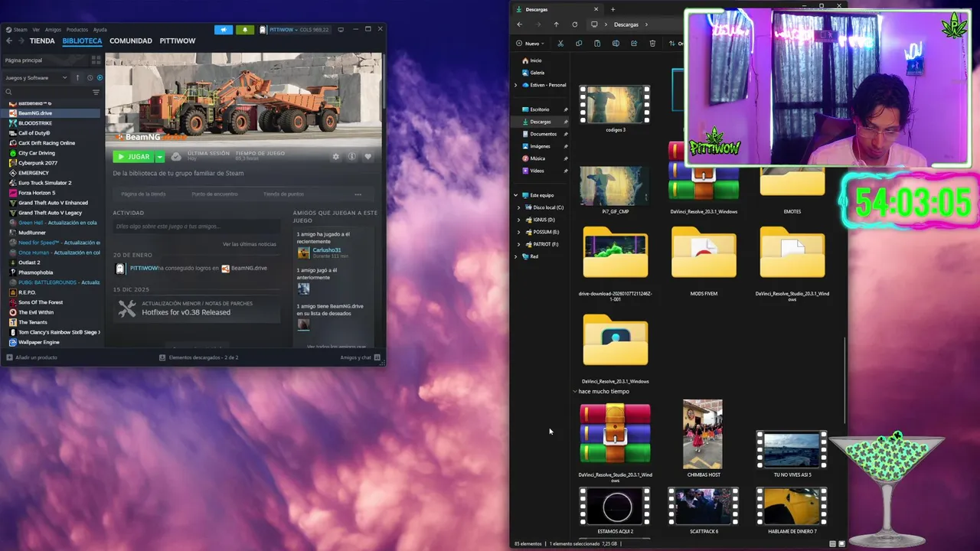Click the Share icon in Explorer toolbar
The width and height of the screenshot is (980, 551).
634,44
